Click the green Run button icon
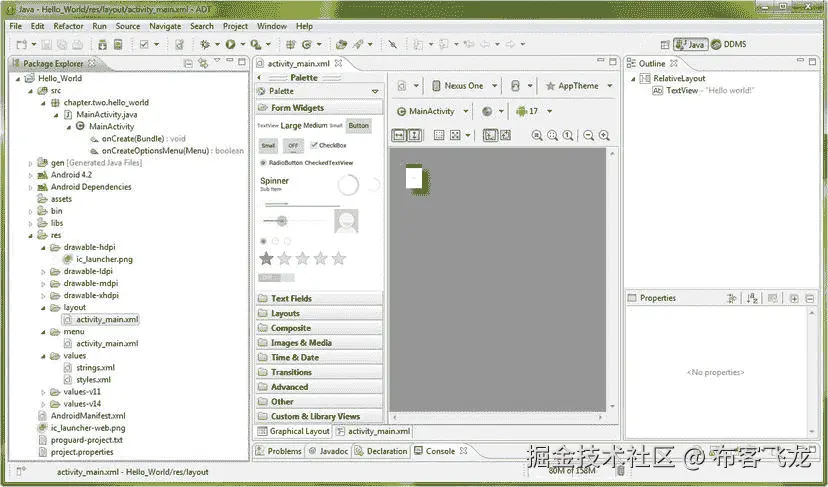Screen dimensions: 828x487 click(230, 44)
